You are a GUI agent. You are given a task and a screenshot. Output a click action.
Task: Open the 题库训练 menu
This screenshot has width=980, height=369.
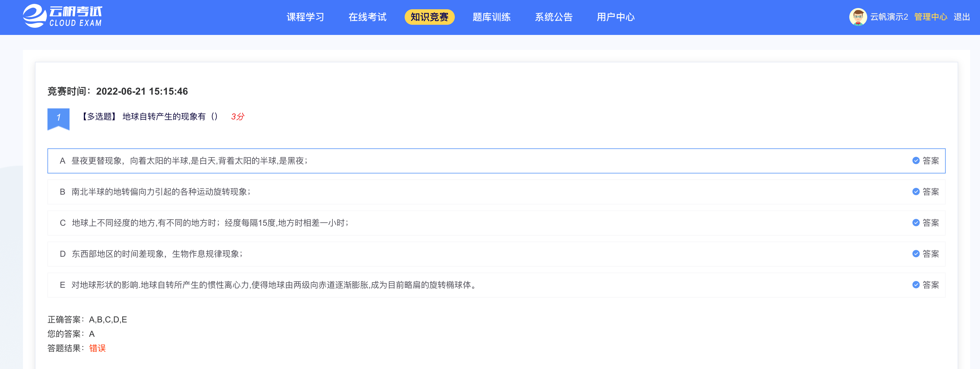(x=491, y=17)
